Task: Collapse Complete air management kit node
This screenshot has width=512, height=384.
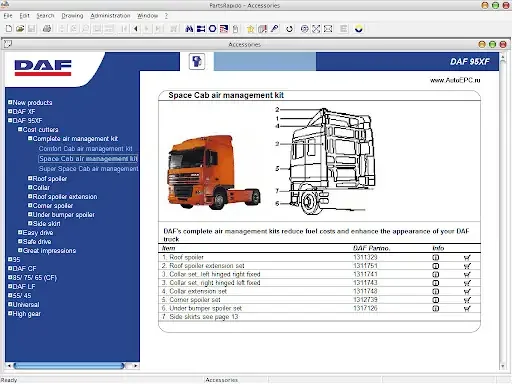Action: pyautogui.click(x=30, y=138)
